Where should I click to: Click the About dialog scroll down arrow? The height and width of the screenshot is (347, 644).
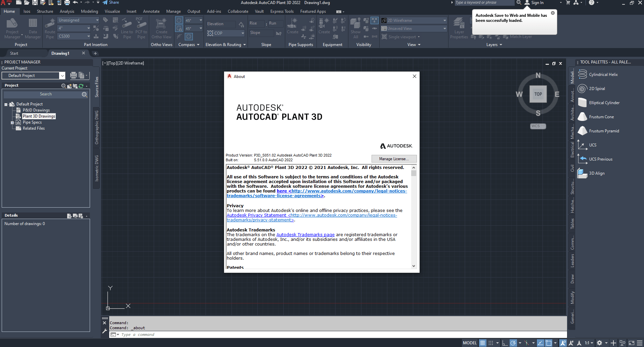(x=414, y=266)
